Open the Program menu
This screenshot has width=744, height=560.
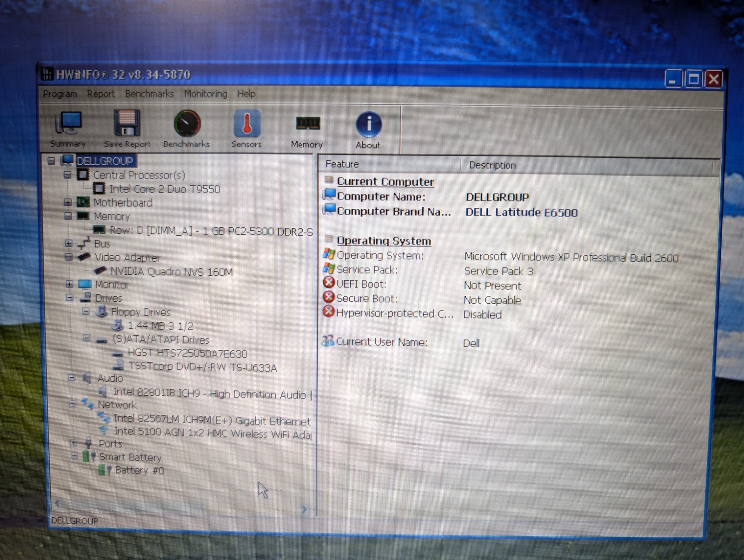tap(60, 93)
